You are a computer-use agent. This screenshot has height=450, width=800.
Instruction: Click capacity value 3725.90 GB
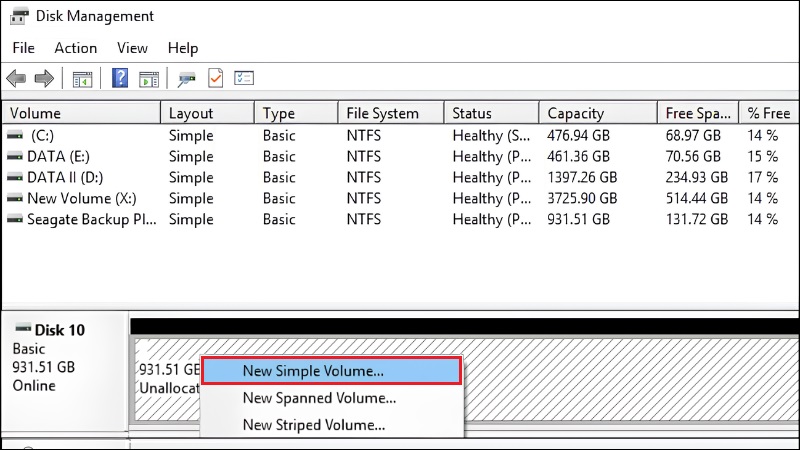tap(582, 198)
